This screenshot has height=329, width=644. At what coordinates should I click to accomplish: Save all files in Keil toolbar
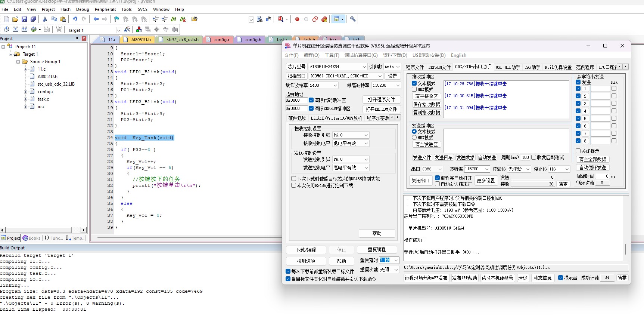(33, 19)
